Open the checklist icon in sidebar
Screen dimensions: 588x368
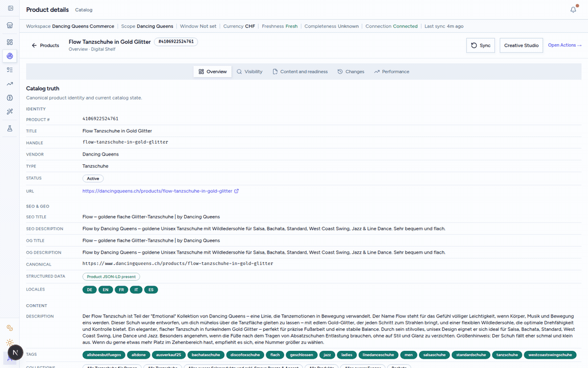pos(10,70)
